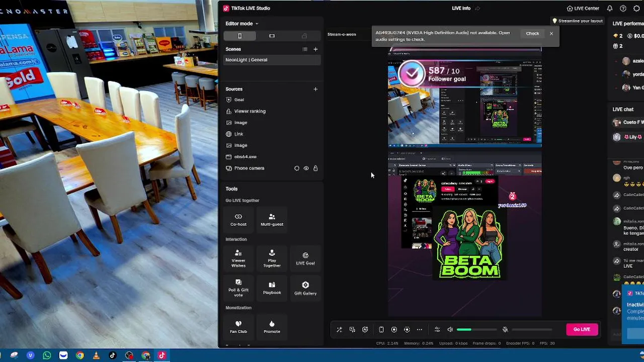Mute the speaker volume icon
The width and height of the screenshot is (644, 362).
pyautogui.click(x=450, y=330)
